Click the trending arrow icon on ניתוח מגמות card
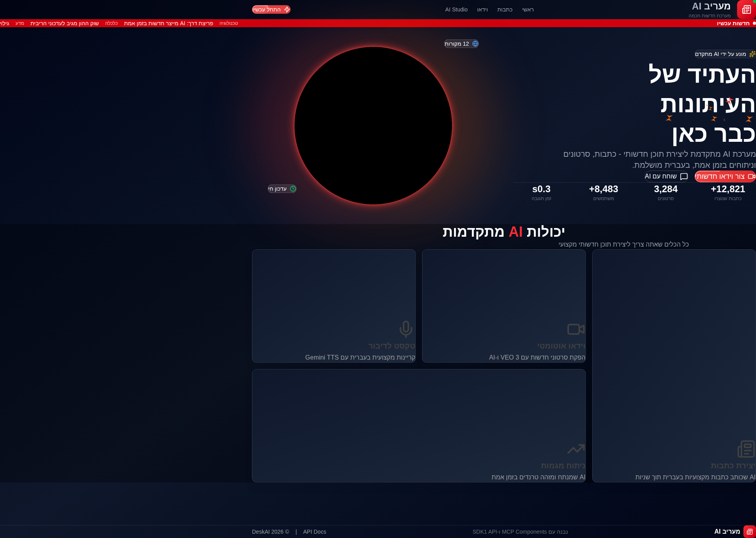 point(576,449)
